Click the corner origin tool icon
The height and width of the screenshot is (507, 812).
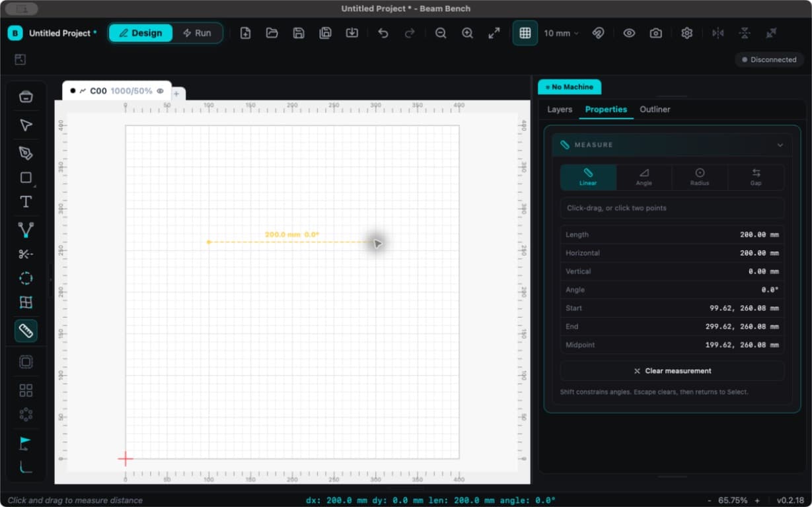pos(26,467)
